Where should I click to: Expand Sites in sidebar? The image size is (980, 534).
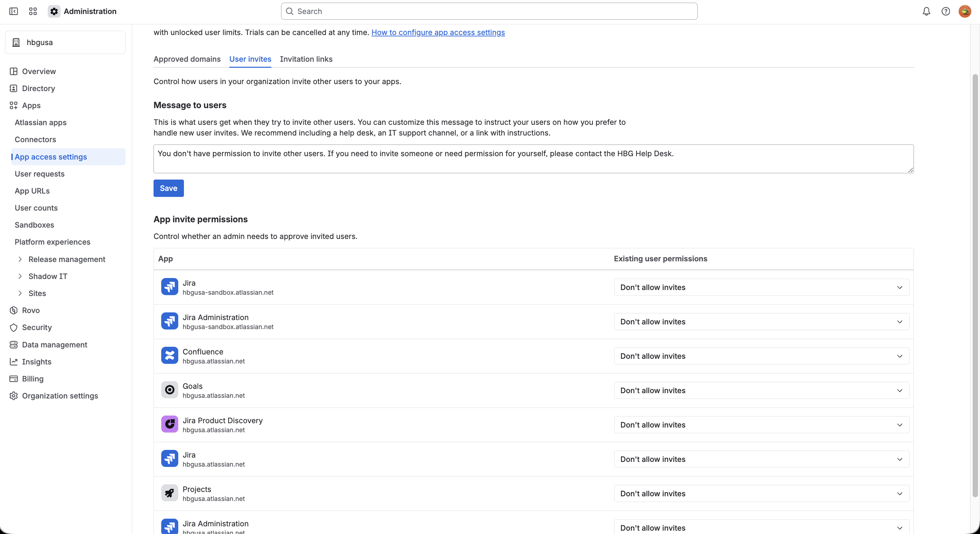[x=20, y=293]
